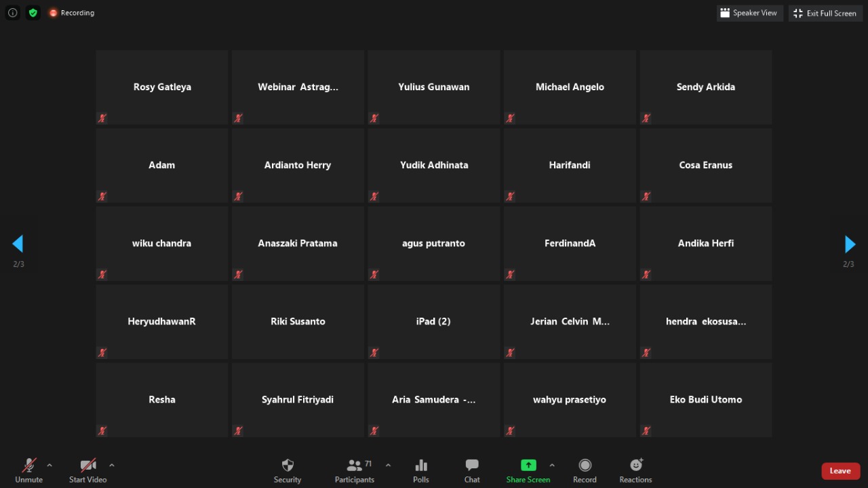This screenshot has height=488, width=868.
Task: Click the muted mic icon on Ardianto Herry's tile
Action: [239, 196]
